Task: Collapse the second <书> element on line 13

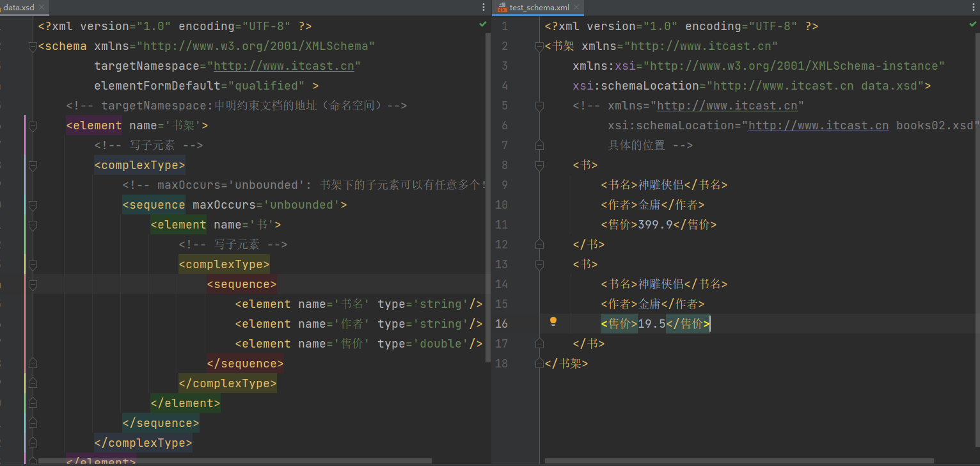Action: tap(539, 264)
